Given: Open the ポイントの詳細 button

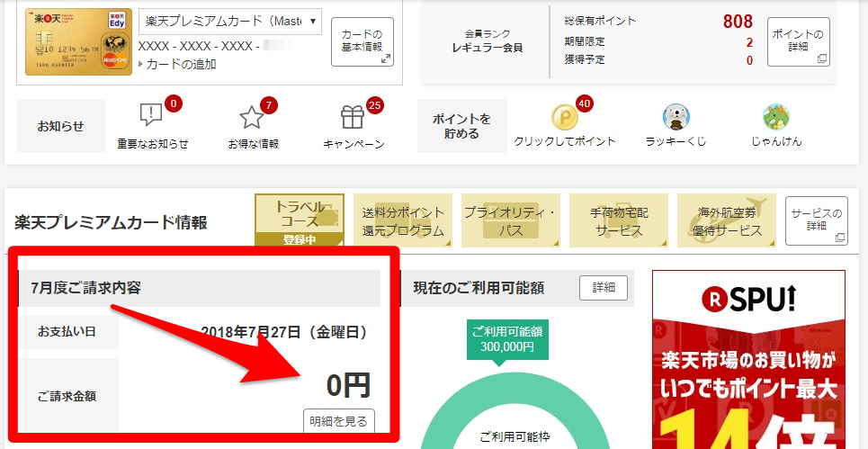Looking at the screenshot, I should (798, 41).
